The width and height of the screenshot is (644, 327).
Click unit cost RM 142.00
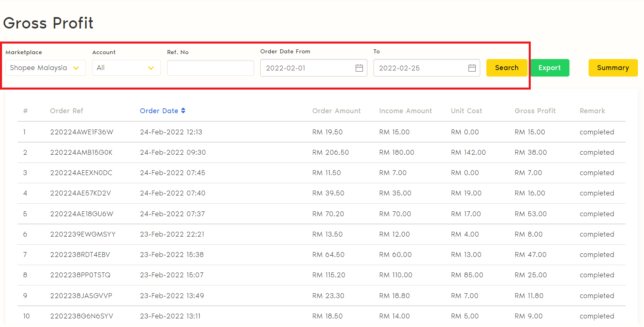[468, 152]
